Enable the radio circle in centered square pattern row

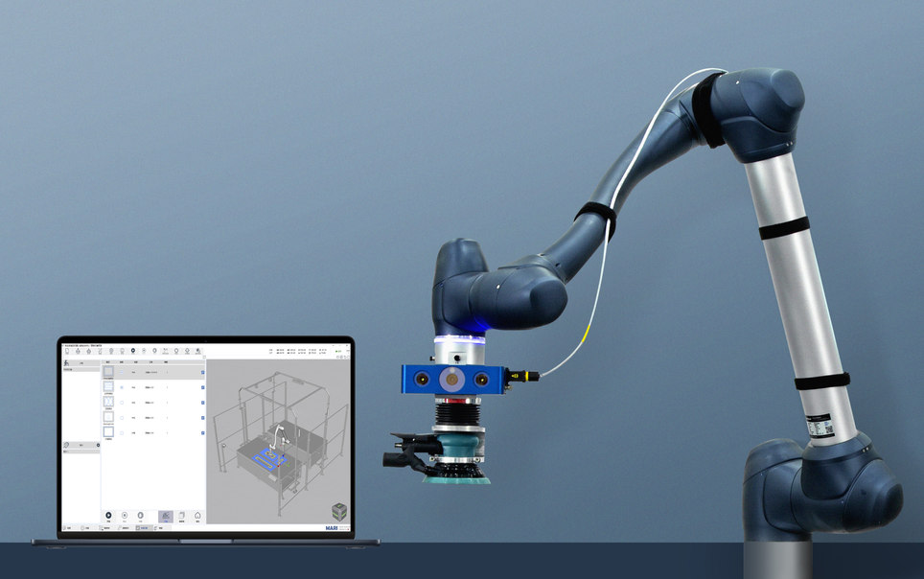coord(122,418)
